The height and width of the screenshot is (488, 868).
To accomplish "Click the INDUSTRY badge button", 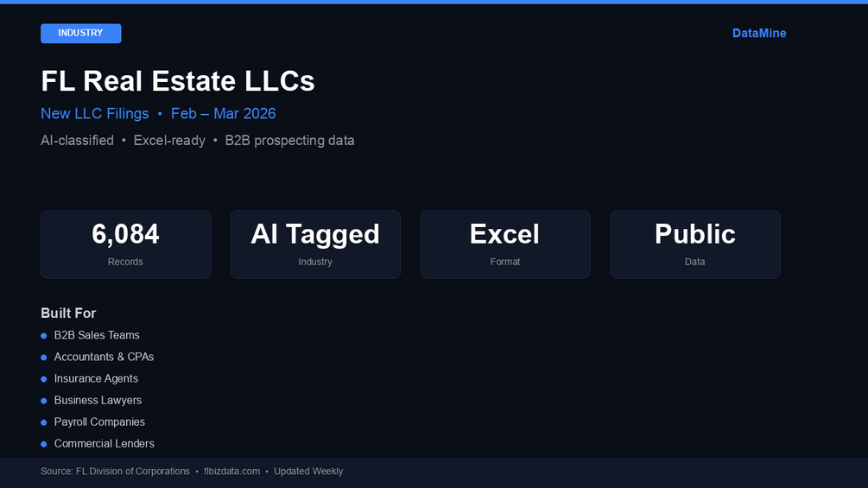I will [81, 33].
